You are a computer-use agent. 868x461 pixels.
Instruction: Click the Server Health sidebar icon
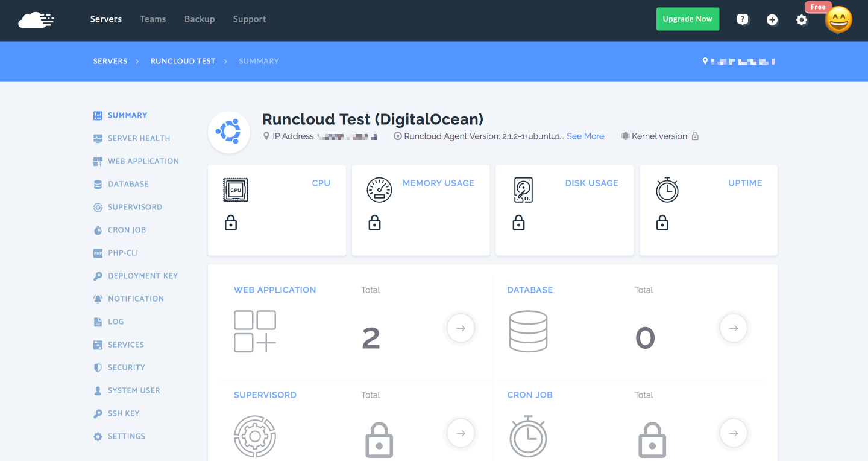point(98,138)
